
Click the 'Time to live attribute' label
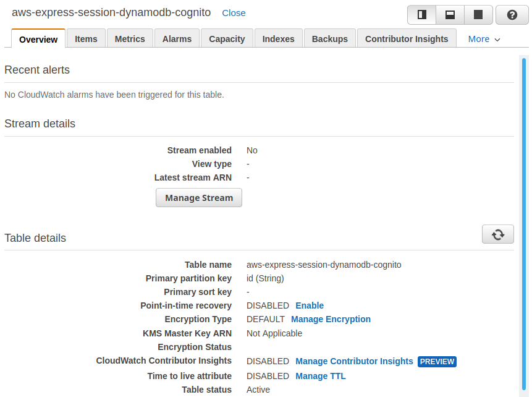(189, 376)
